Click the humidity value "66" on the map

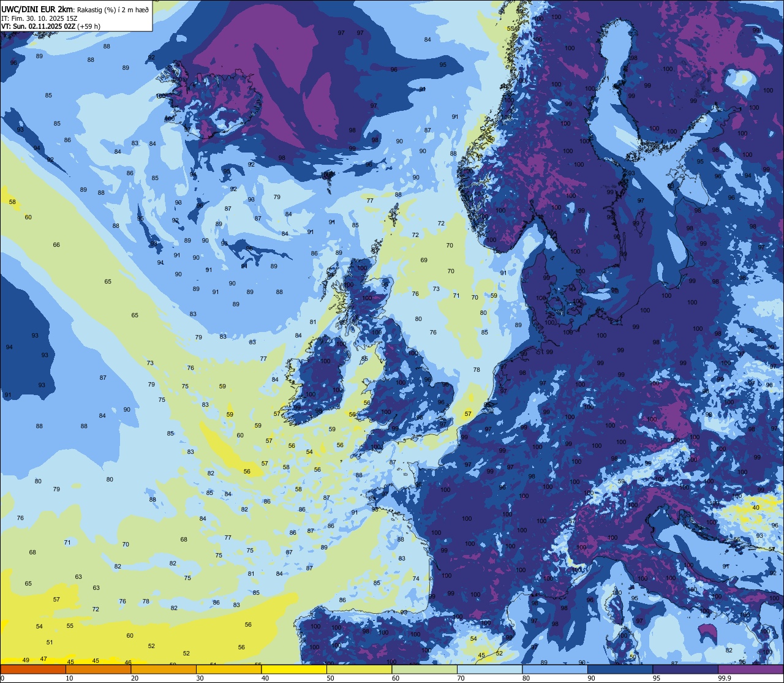coord(56,244)
